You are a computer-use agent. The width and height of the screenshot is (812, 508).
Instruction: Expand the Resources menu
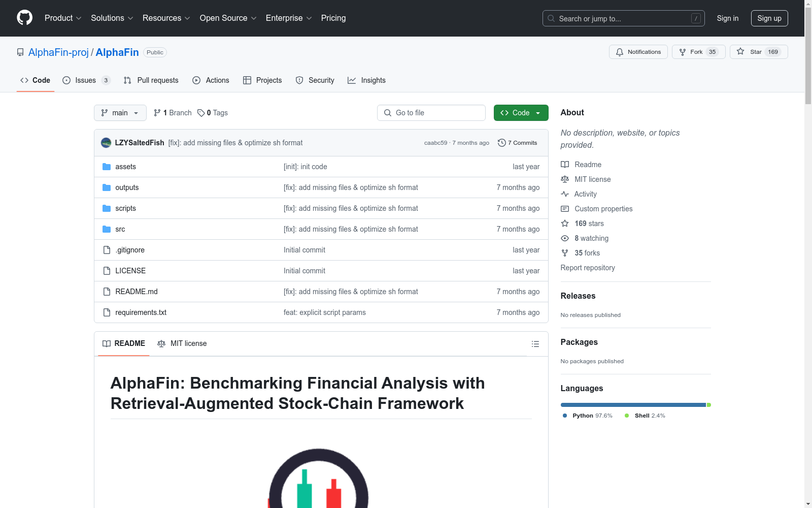166,18
